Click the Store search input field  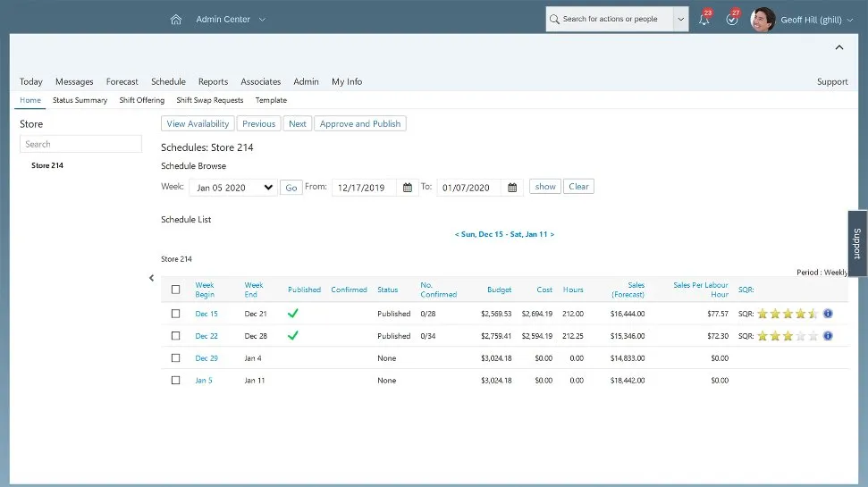point(80,144)
